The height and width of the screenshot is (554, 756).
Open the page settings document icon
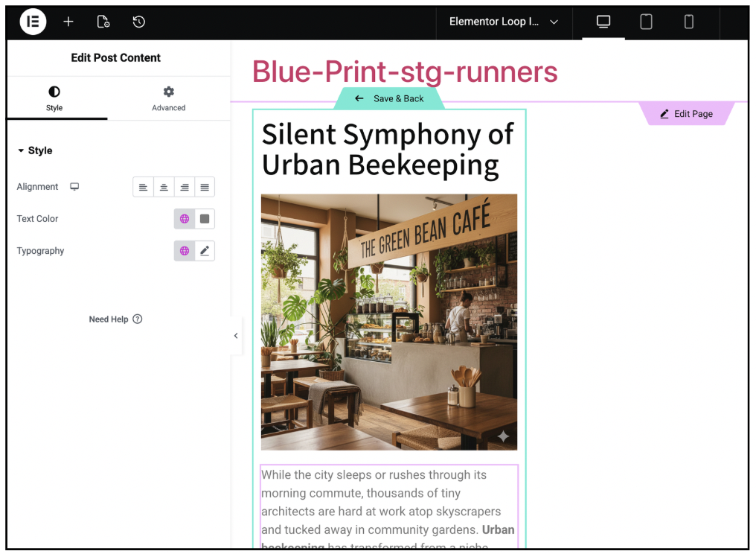[103, 22]
